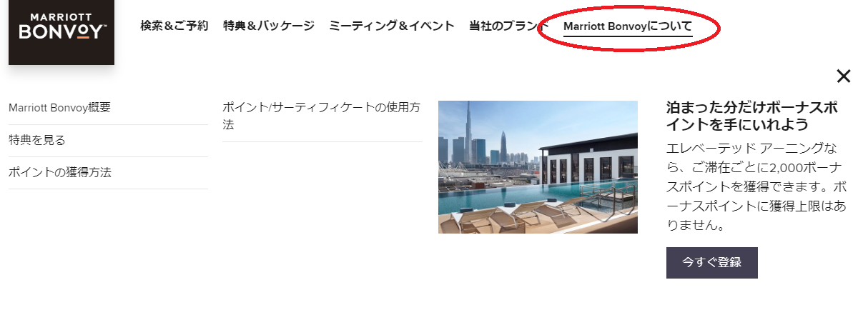Open ポイントの獲得方法 link

pyautogui.click(x=60, y=172)
